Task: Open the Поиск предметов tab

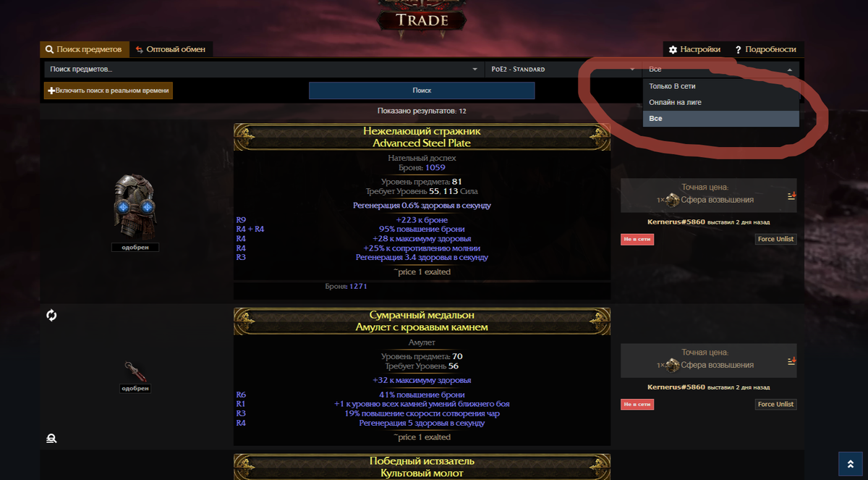Action: (x=85, y=49)
